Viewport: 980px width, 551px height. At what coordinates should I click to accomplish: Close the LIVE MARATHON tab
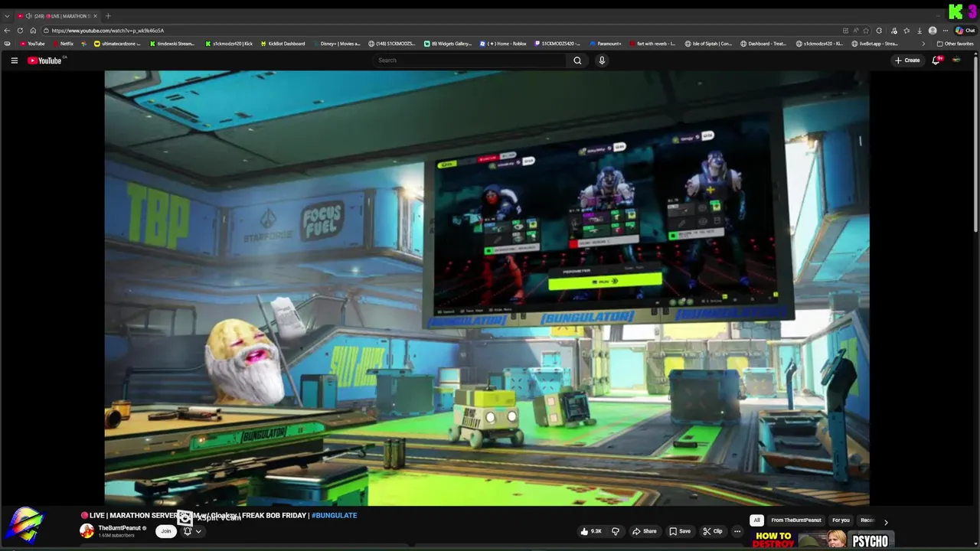point(96,16)
